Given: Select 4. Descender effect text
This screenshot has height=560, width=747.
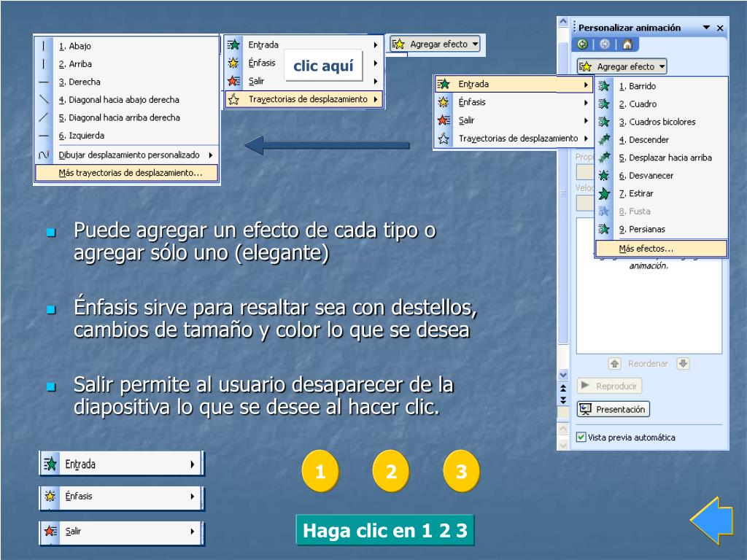Looking at the screenshot, I should coord(643,139).
